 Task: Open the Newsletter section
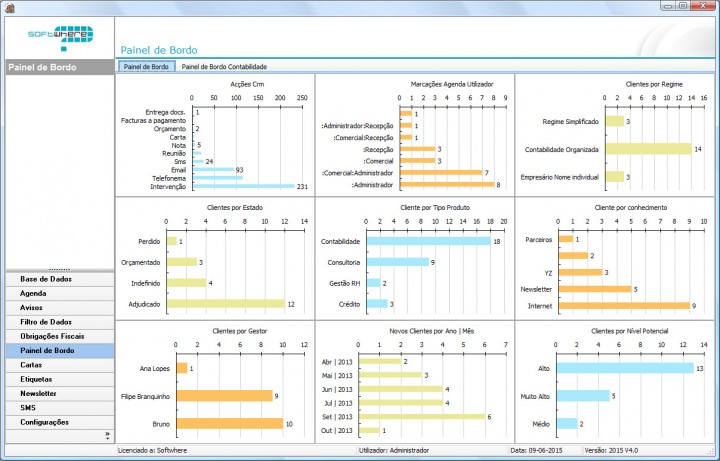pyautogui.click(x=60, y=394)
